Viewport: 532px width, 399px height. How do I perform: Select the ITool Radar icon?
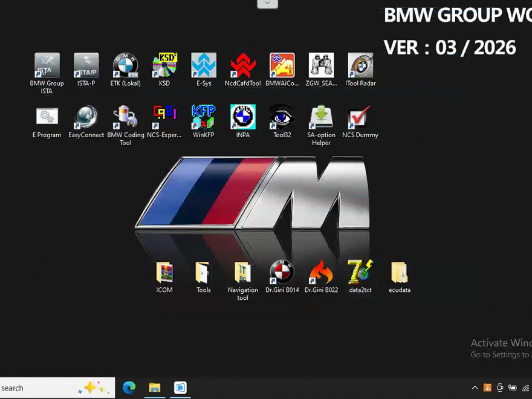[360, 66]
